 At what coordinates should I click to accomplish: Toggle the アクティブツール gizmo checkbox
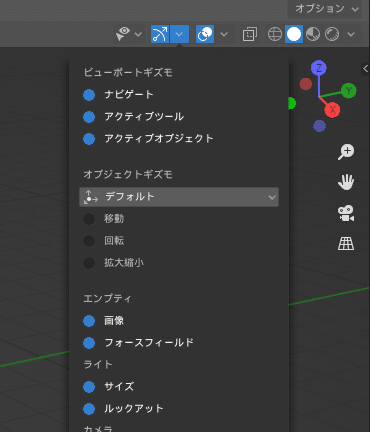click(x=89, y=117)
